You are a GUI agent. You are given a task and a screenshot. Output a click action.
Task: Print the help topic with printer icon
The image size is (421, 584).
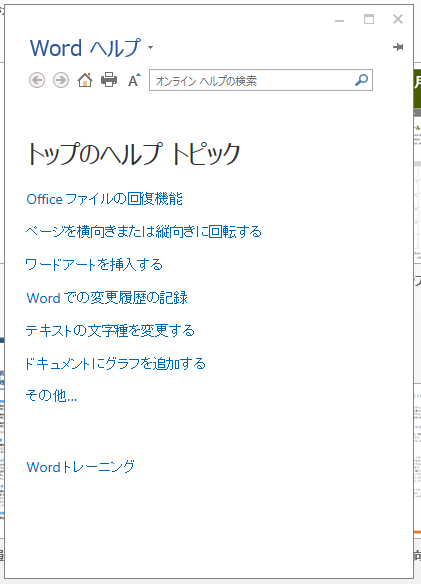[109, 80]
